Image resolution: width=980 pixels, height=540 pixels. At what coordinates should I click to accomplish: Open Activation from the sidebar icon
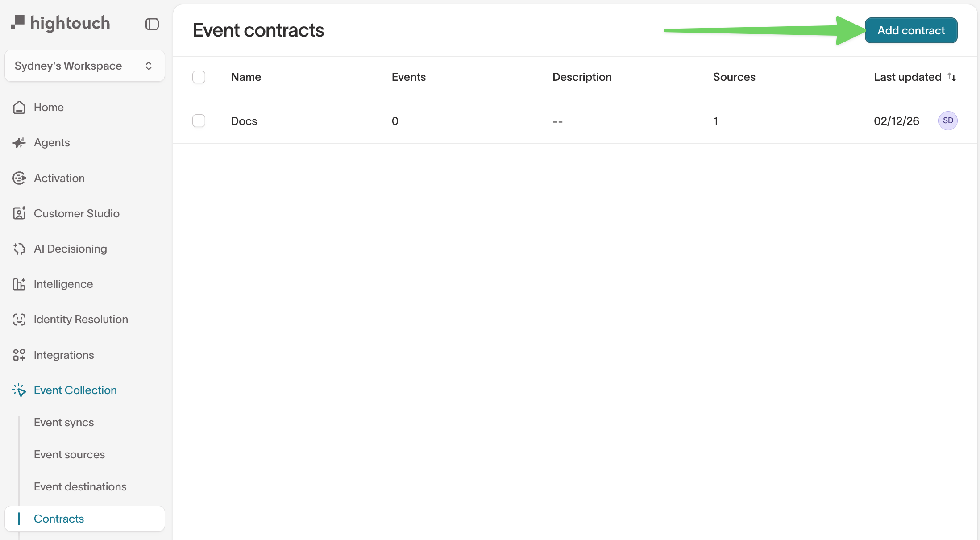19,178
